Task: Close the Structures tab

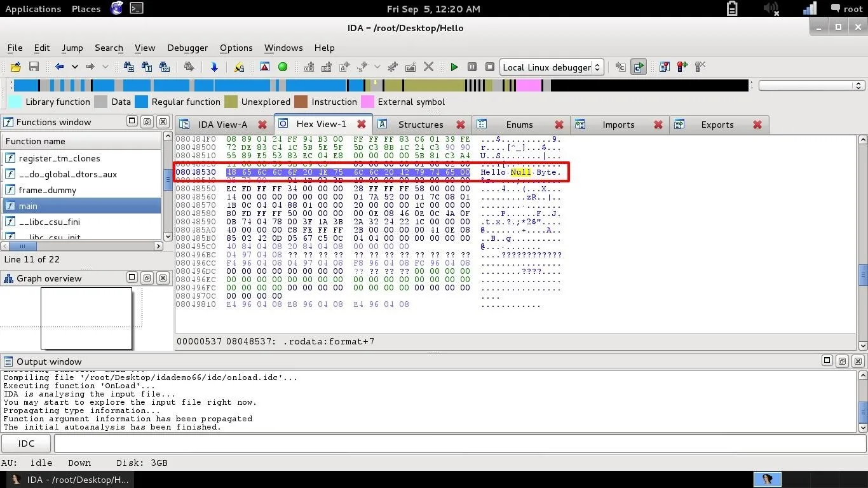Action: point(461,125)
